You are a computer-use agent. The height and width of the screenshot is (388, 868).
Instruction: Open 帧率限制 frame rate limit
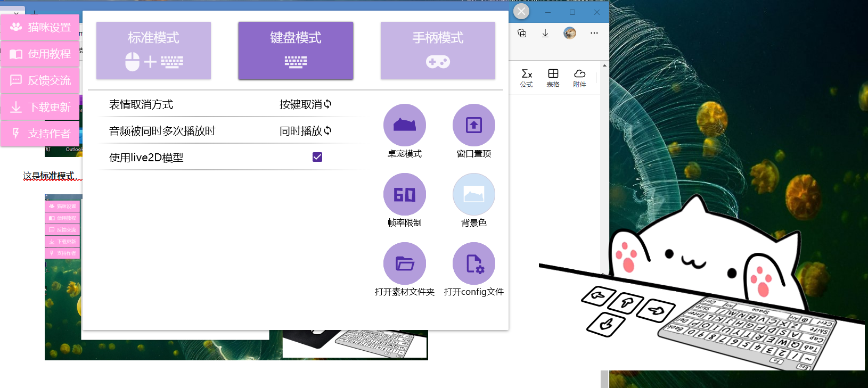[x=405, y=194]
